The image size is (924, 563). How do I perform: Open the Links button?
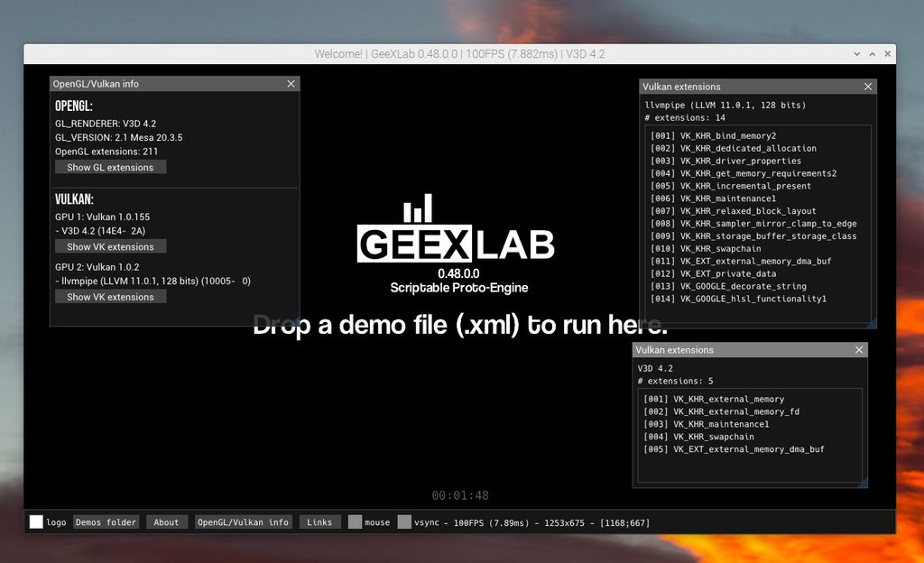319,521
